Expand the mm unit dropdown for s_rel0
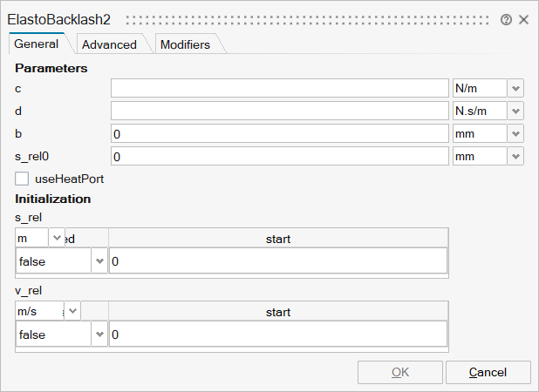This screenshot has height=392, width=539. [515, 156]
